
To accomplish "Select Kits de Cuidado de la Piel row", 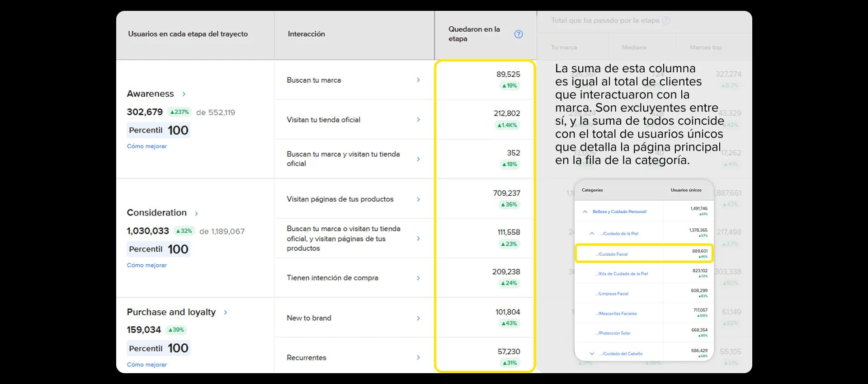I will tap(644, 274).
